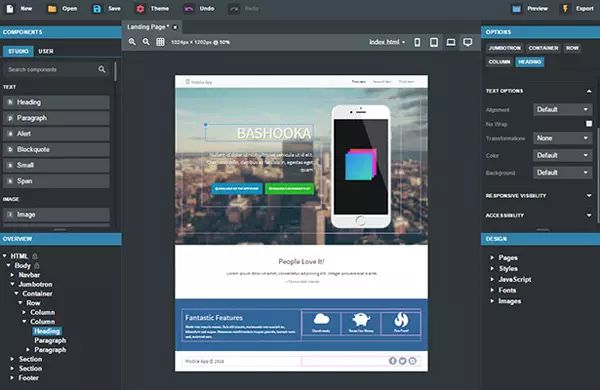This screenshot has width=600, height=390.
Task: Expand the Accessibility section
Action: tap(589, 215)
